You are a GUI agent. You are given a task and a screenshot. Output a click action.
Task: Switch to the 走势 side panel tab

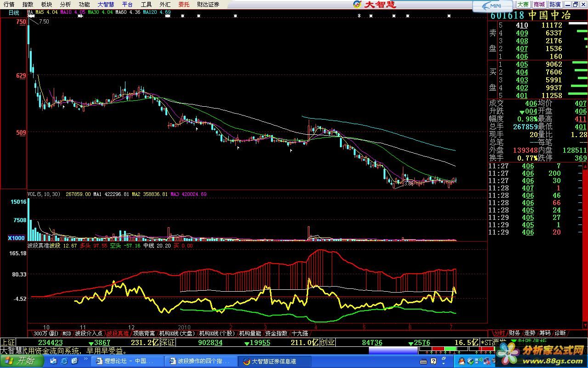[x=530, y=333]
